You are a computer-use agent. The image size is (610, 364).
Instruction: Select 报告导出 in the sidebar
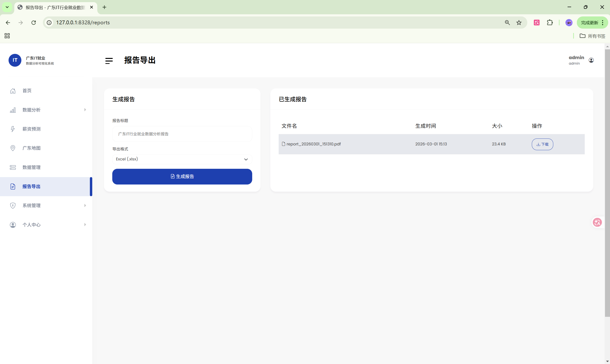point(31,186)
